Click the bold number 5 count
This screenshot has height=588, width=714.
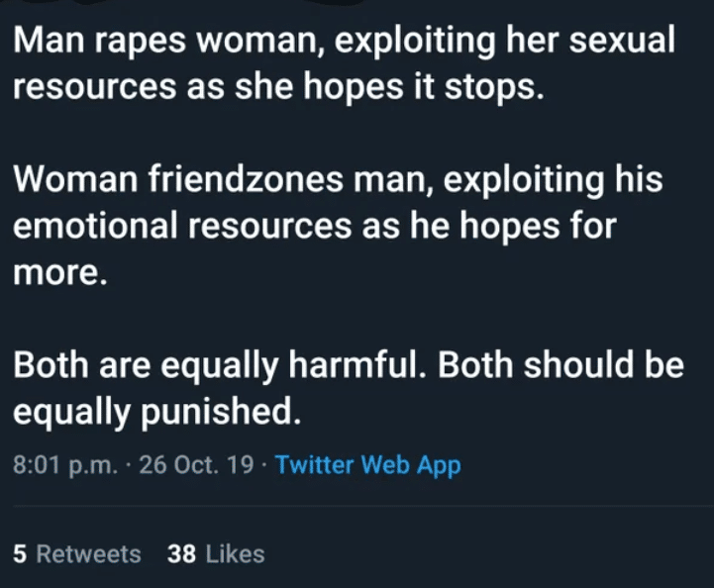coord(20,554)
